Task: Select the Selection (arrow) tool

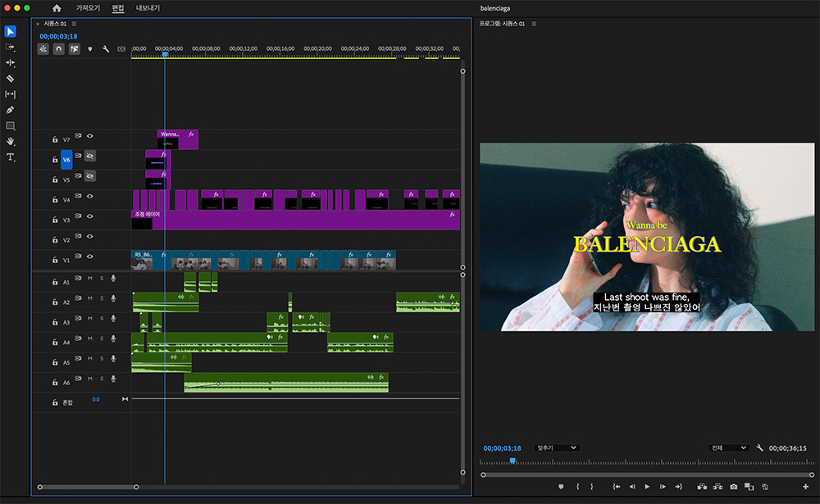Action: click(x=11, y=31)
